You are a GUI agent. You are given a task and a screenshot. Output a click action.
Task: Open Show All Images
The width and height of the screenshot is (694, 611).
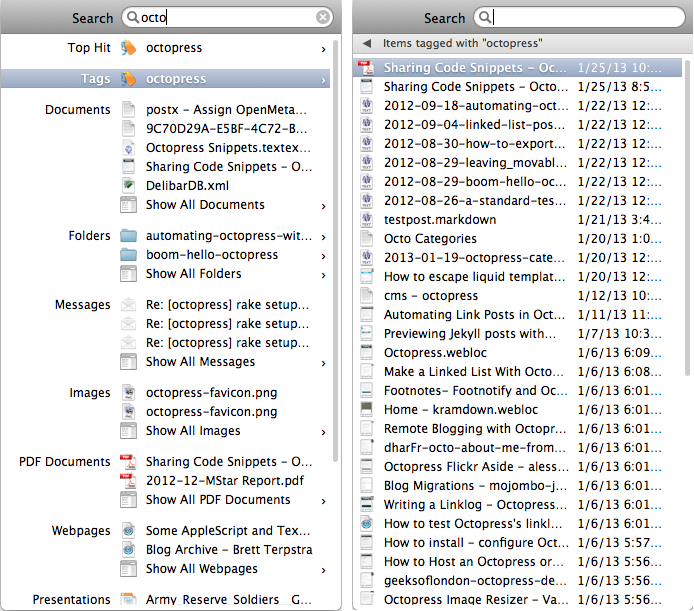(x=193, y=431)
